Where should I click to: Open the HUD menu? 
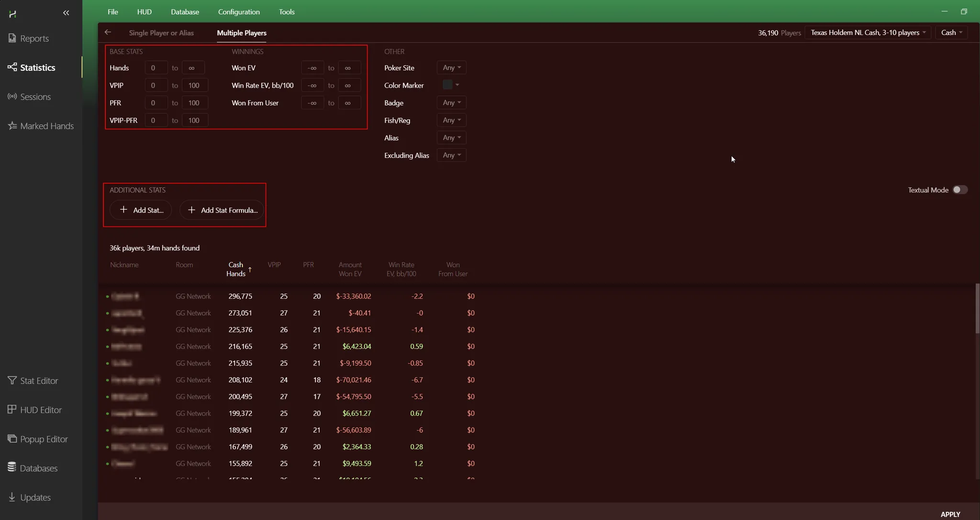[x=144, y=11]
